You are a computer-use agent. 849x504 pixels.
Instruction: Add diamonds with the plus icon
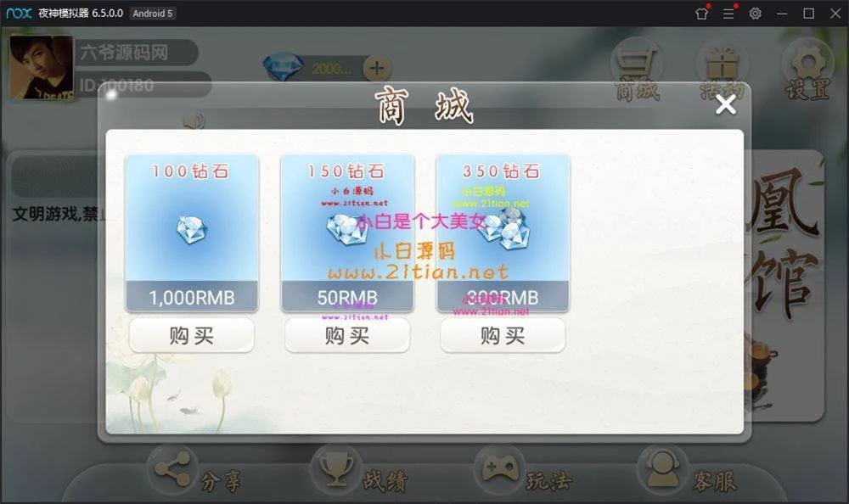(x=377, y=68)
